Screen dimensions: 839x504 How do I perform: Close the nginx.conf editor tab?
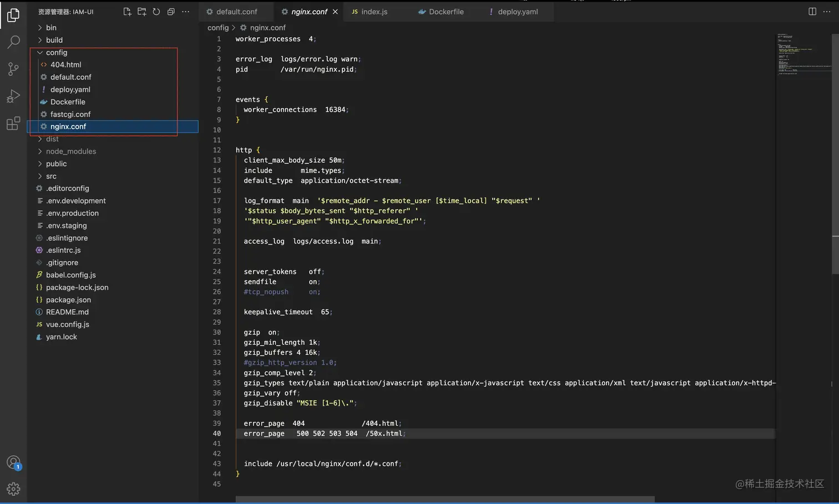(335, 12)
